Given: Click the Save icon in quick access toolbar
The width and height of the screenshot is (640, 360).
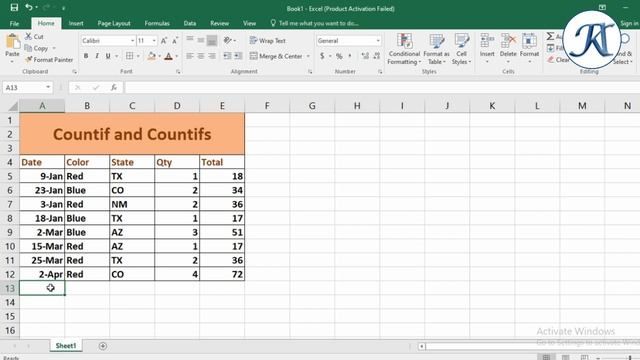Looking at the screenshot, I should (x=14, y=7).
